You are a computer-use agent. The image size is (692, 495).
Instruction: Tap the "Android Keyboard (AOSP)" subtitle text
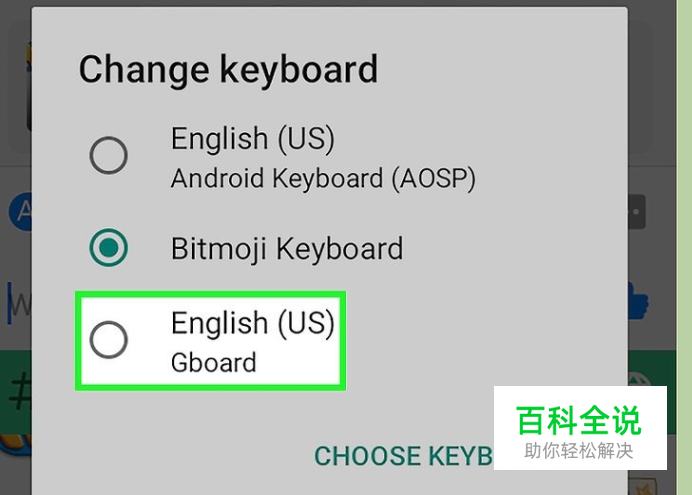(x=323, y=179)
